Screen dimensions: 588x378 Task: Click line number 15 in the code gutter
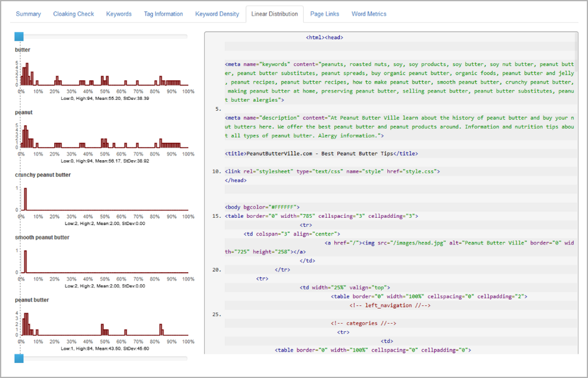(217, 216)
